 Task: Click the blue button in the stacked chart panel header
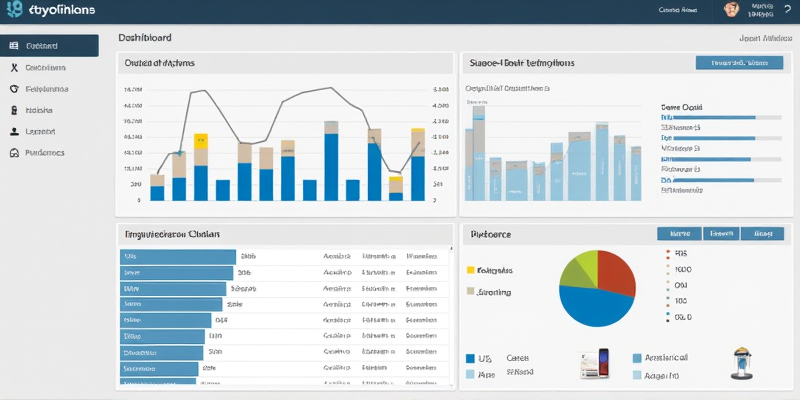[738, 62]
